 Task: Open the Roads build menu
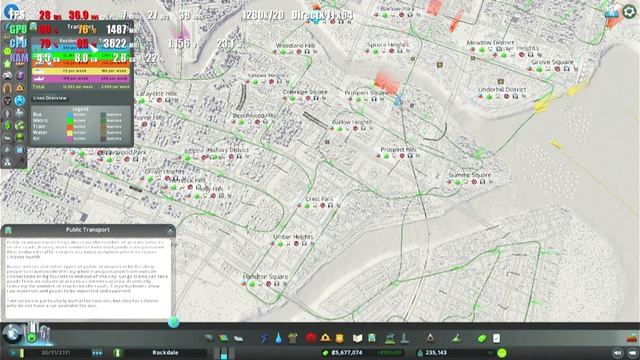209,338
